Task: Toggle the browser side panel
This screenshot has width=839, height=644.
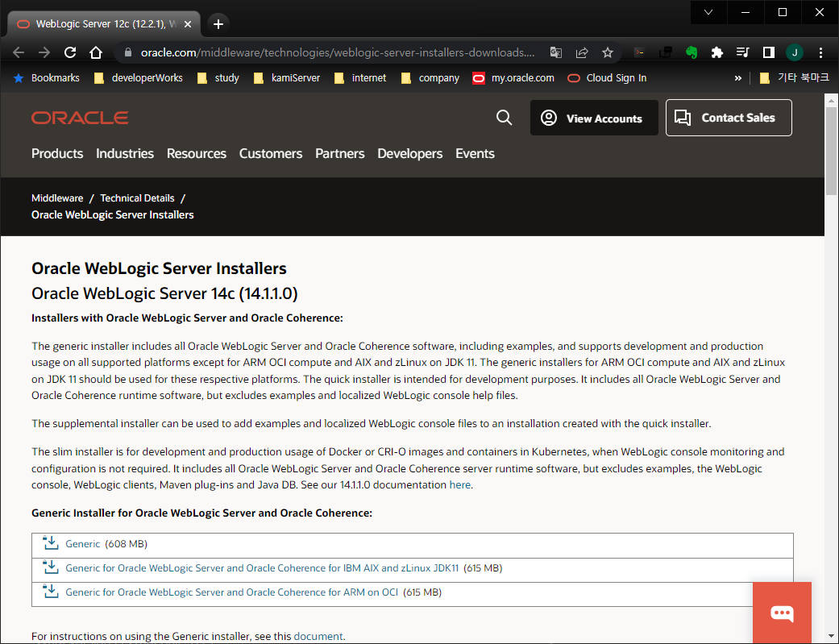Action: coord(769,52)
